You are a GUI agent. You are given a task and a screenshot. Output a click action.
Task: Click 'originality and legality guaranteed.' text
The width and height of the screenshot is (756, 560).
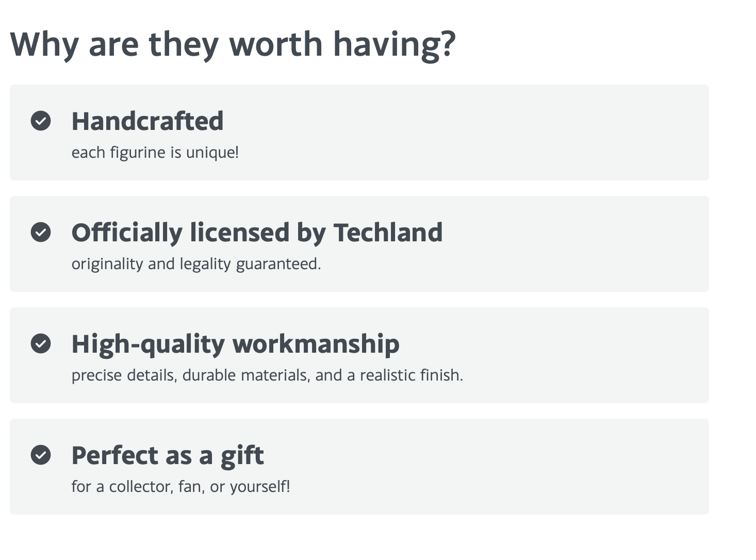pos(196,264)
